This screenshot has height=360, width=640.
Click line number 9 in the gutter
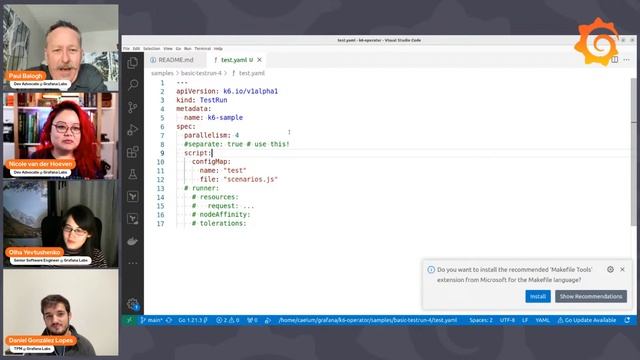tap(162, 153)
